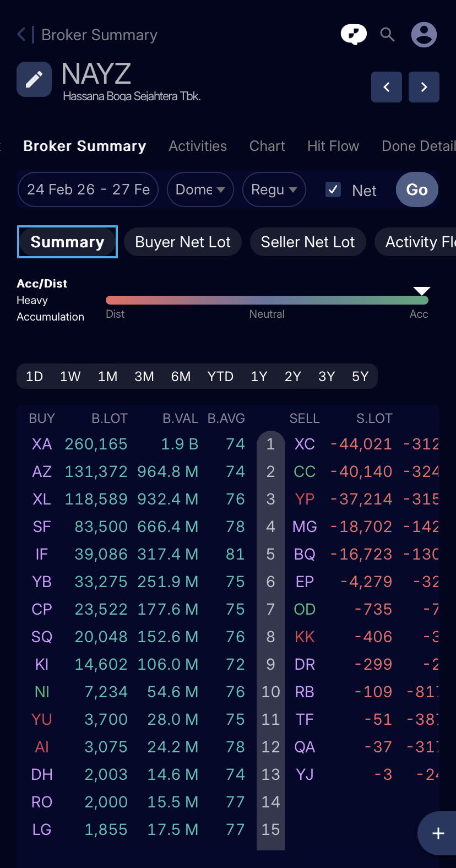This screenshot has width=456, height=868.
Task: Select the YTD time period
Action: point(220,377)
